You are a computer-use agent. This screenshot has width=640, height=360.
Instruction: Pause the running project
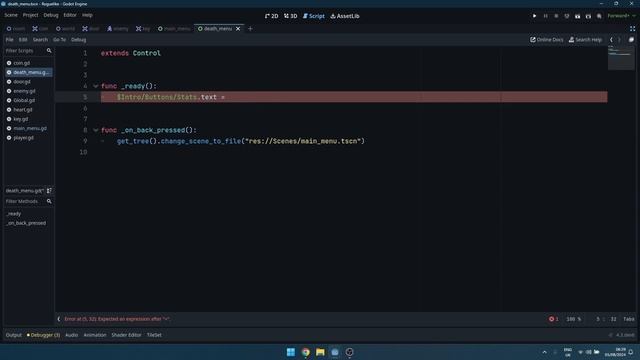(545, 16)
